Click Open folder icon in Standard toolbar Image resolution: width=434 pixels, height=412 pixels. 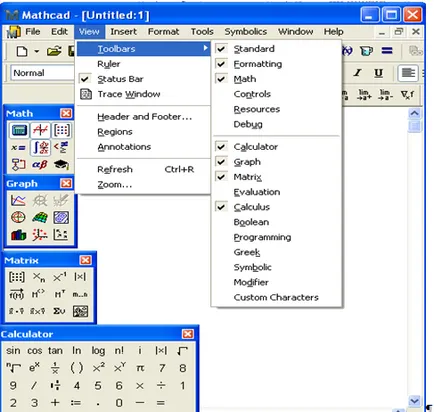(x=54, y=51)
